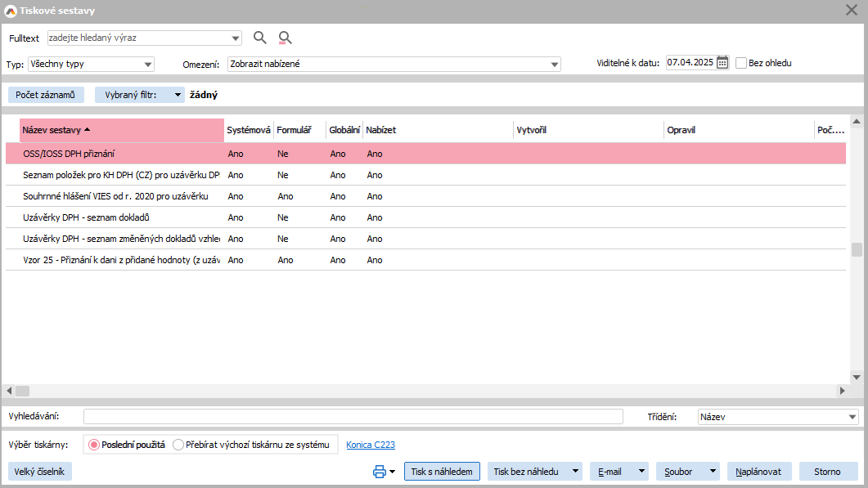
Task: Select Přebírat výchozí tiskárnu ze systému option
Action: [x=178, y=445]
